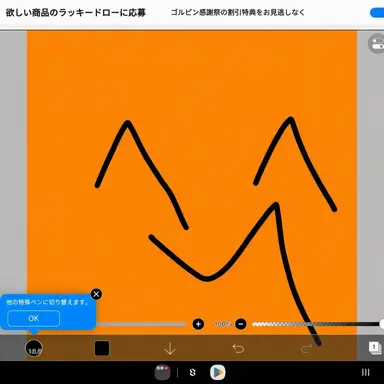Click the 100% opacity value
Screen dimensions: 384x384
coord(223,324)
